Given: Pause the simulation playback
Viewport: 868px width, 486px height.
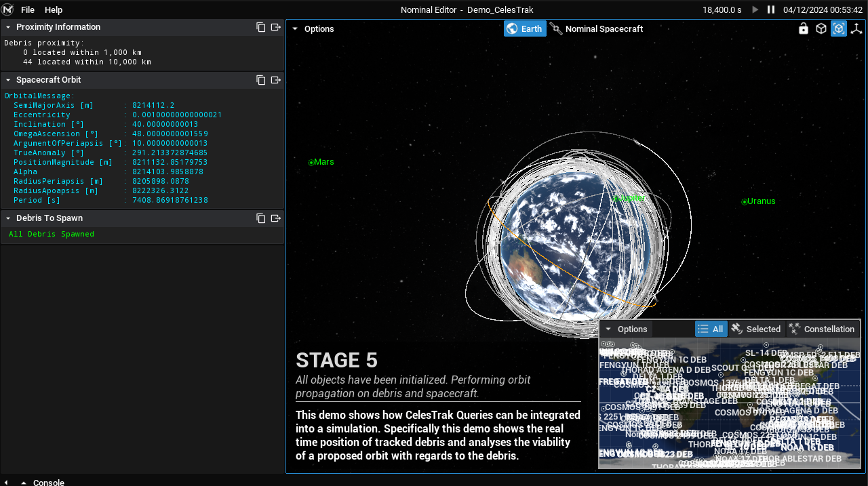Looking at the screenshot, I should pos(771,9).
